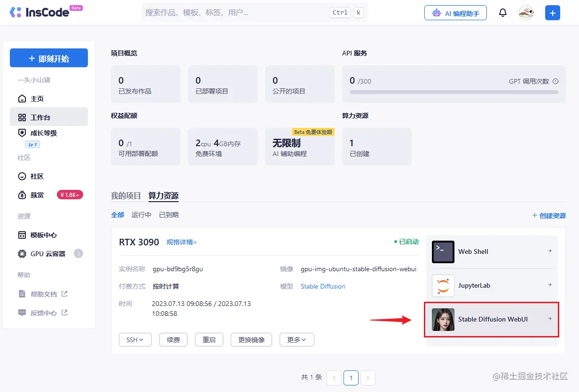Click the 续费 button
The width and height of the screenshot is (579, 392).
pos(173,339)
